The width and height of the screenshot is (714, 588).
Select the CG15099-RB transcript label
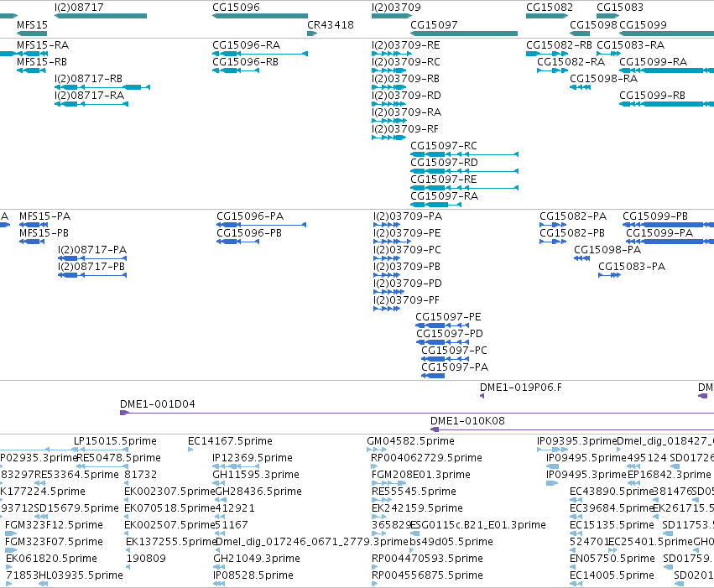tap(652, 96)
